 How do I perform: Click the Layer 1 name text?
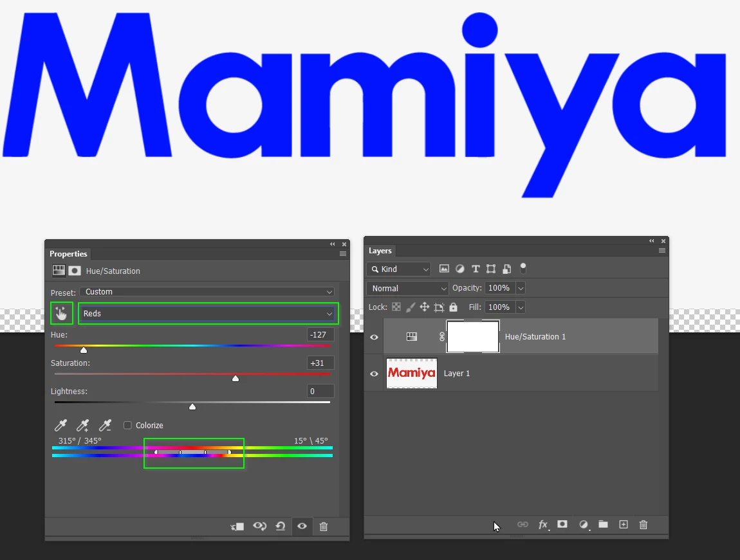pos(457,374)
